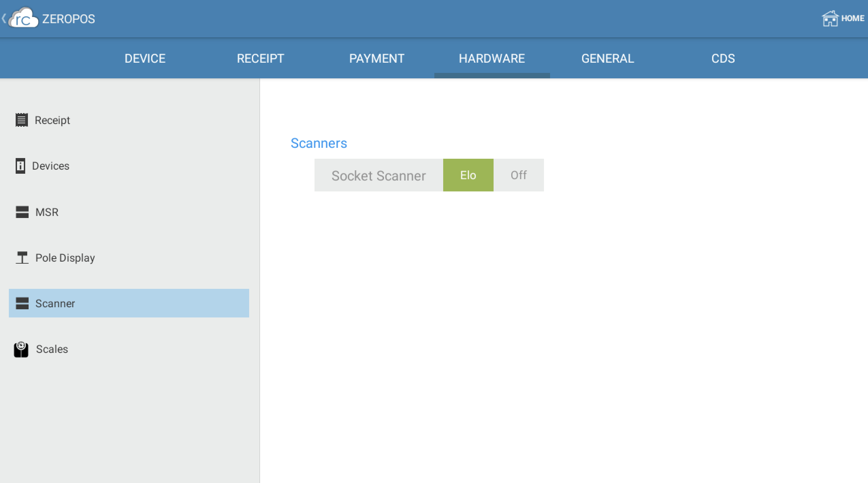This screenshot has width=868, height=483.
Task: Click the Scanner icon in sidebar
Action: 22,303
